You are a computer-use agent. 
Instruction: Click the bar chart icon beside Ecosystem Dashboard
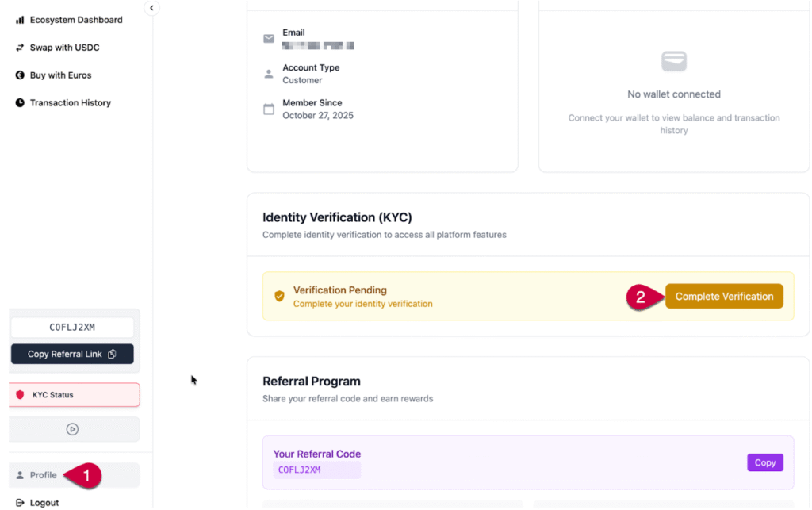20,20
